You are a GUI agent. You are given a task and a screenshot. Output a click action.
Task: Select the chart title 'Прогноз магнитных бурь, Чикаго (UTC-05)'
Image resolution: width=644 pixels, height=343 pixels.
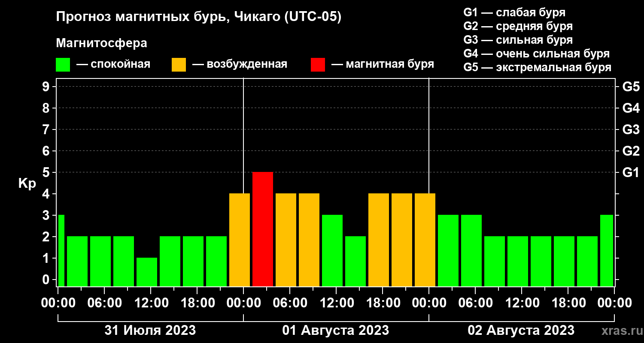click(199, 18)
